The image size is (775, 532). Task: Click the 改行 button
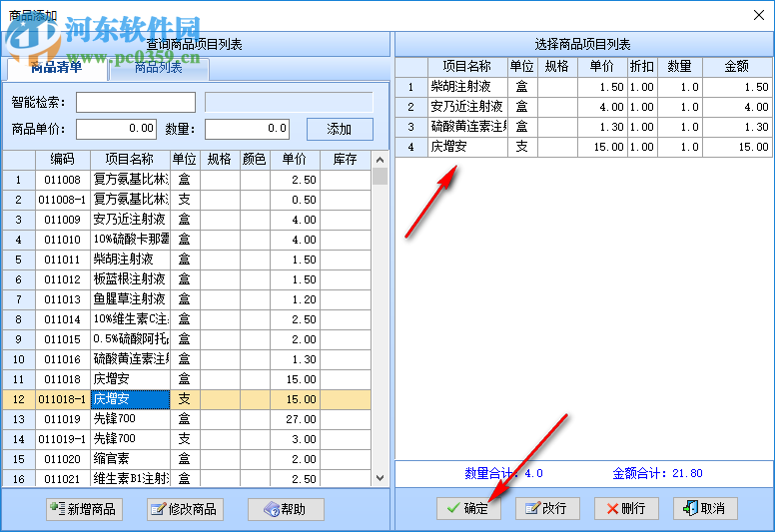pos(547,508)
